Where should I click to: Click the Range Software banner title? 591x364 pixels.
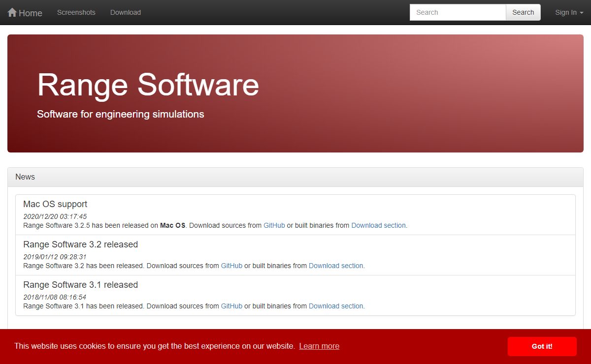pos(148,84)
